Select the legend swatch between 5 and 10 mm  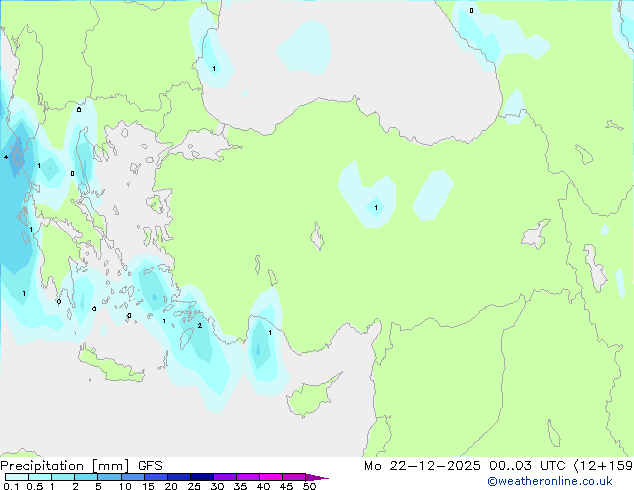point(109,477)
